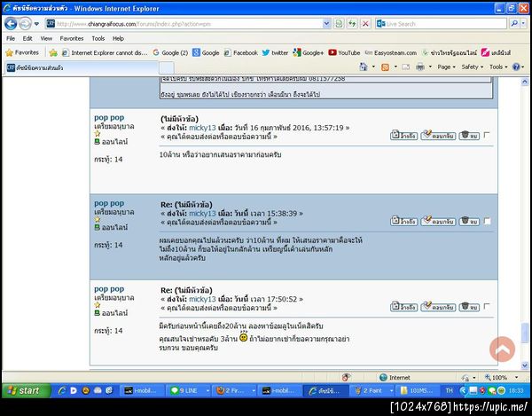Open the File menu
Viewport: 532px width, 416px height.
11,38
